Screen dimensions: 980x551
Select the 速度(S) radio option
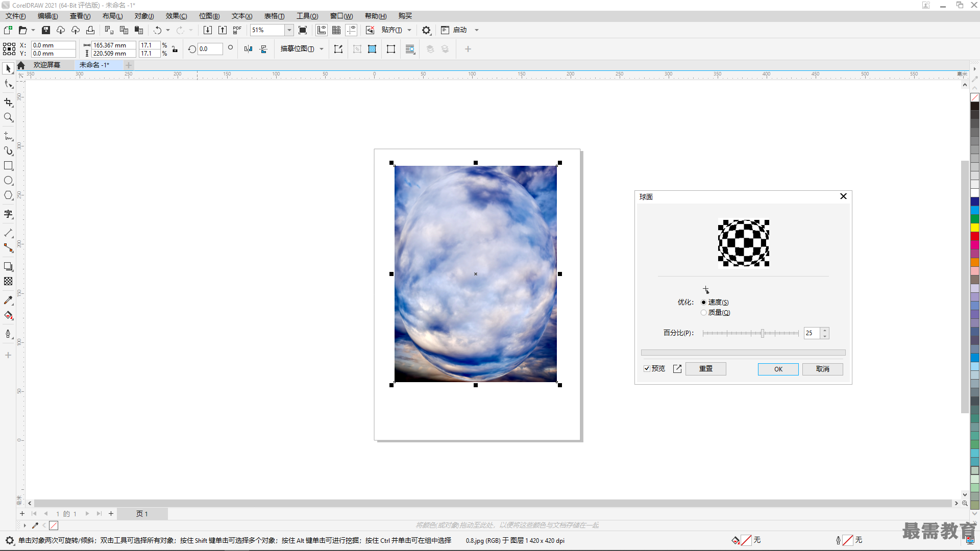tap(703, 303)
